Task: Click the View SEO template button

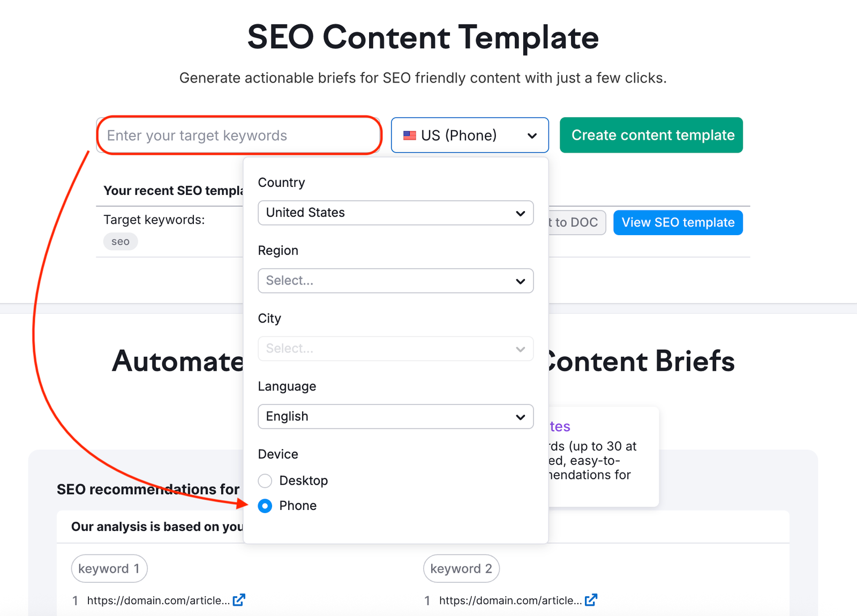Action: (678, 222)
